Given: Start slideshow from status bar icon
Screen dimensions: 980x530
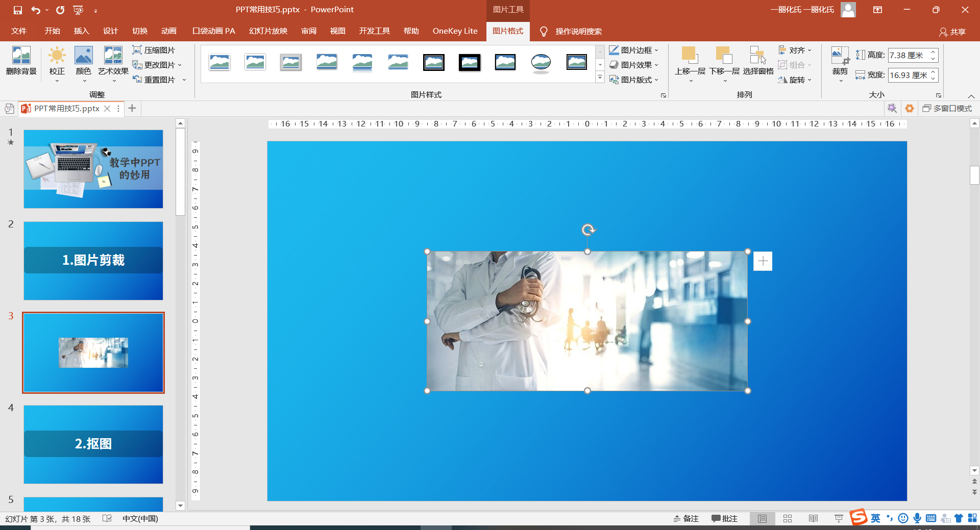Looking at the screenshot, I should point(838,518).
